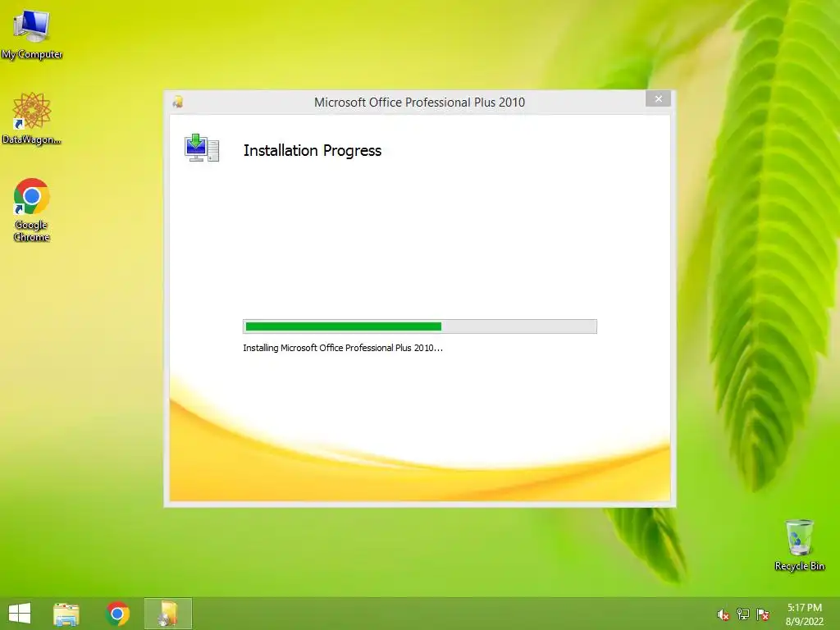Click the installation computer download icon

202,148
